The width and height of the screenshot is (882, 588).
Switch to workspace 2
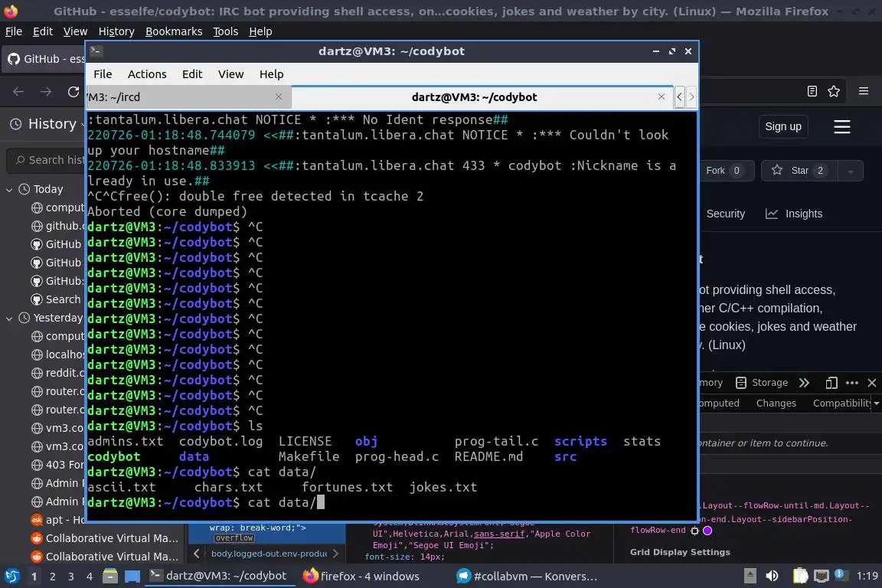click(x=52, y=577)
